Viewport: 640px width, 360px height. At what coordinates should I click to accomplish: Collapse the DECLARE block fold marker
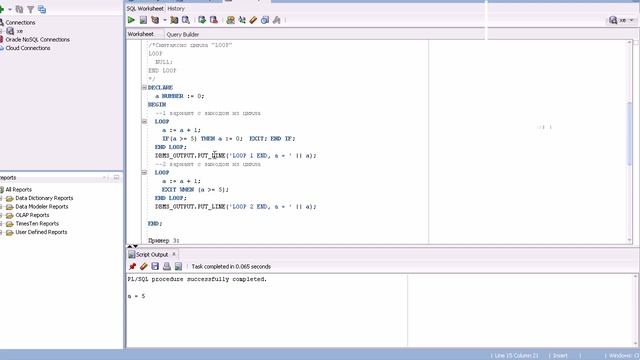144,87
